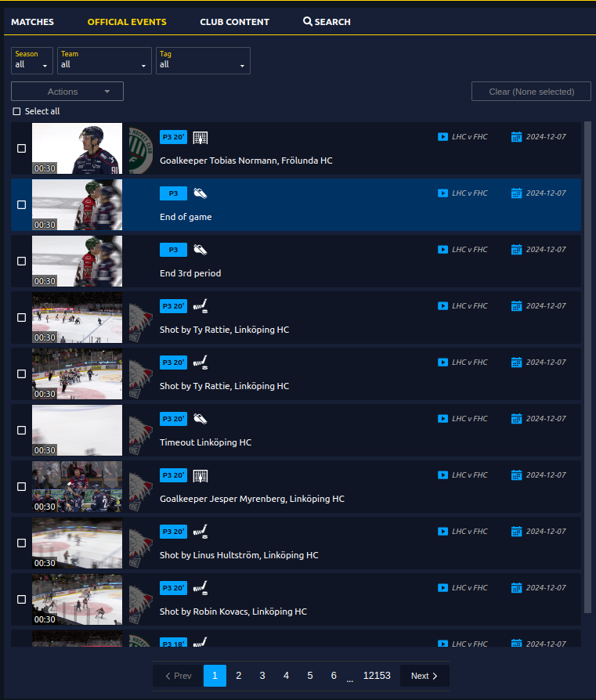596x700 pixels.
Task: Check the Linus Hultström shot row checkbox
Action: point(21,543)
